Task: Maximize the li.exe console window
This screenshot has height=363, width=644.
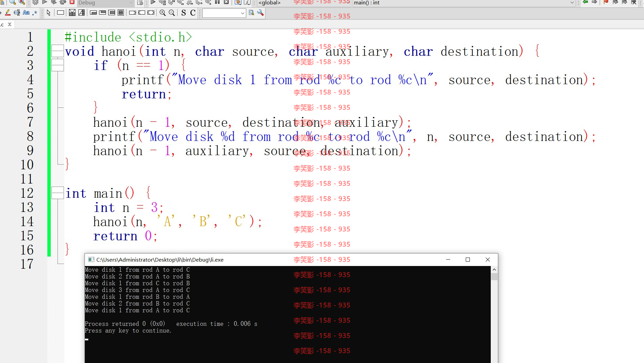Action: pyautogui.click(x=468, y=260)
